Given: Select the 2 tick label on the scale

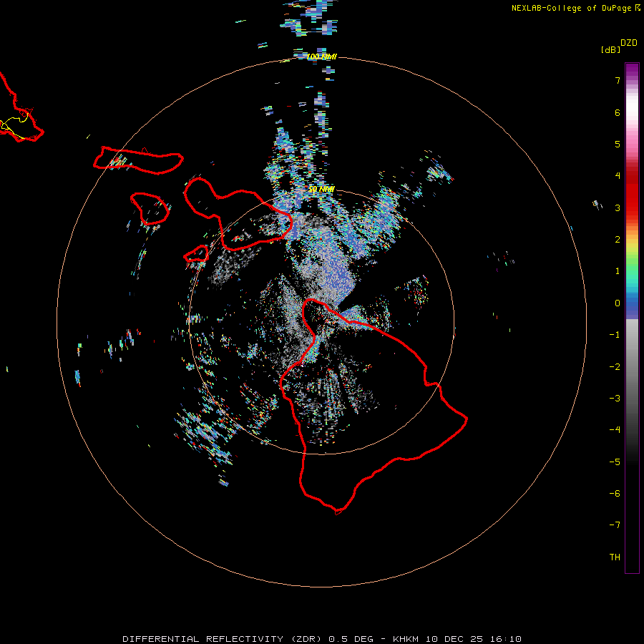Looking at the screenshot, I should [x=618, y=240].
